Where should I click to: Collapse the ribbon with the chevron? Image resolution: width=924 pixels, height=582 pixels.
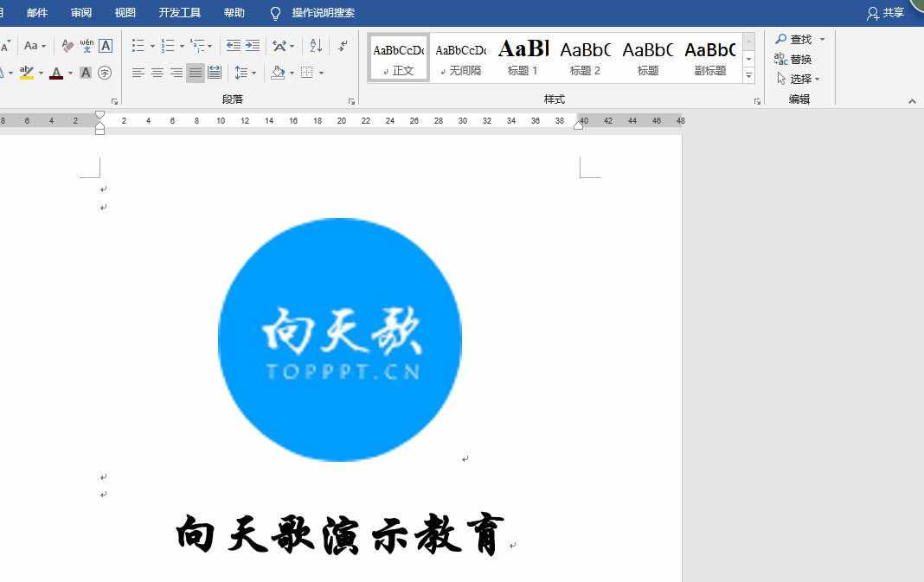point(912,101)
